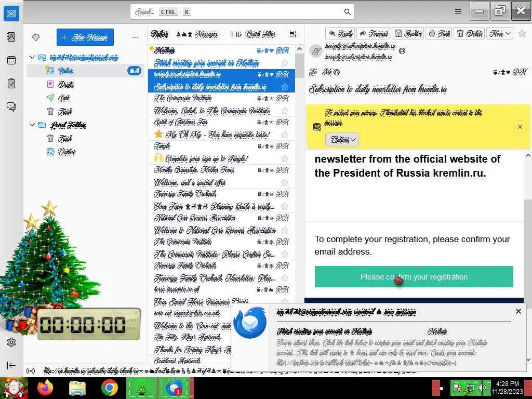532x399 pixels.
Task: Click the 00:00:00 timer widget
Action: (x=89, y=324)
